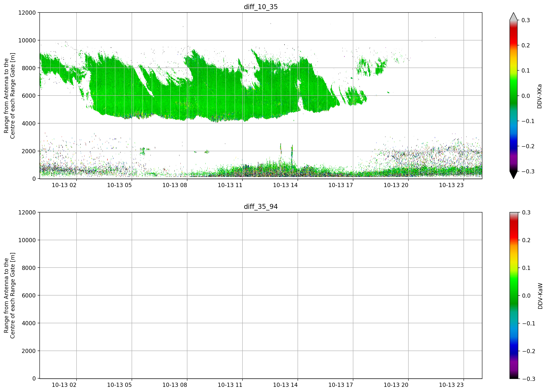
Task: Click the 10-13 17 x-tick under diff_35_94
Action: tap(341, 385)
